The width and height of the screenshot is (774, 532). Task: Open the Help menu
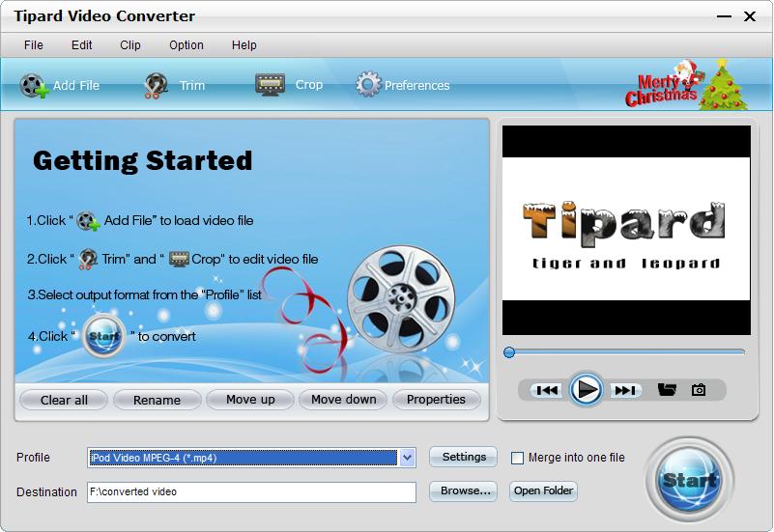(244, 45)
